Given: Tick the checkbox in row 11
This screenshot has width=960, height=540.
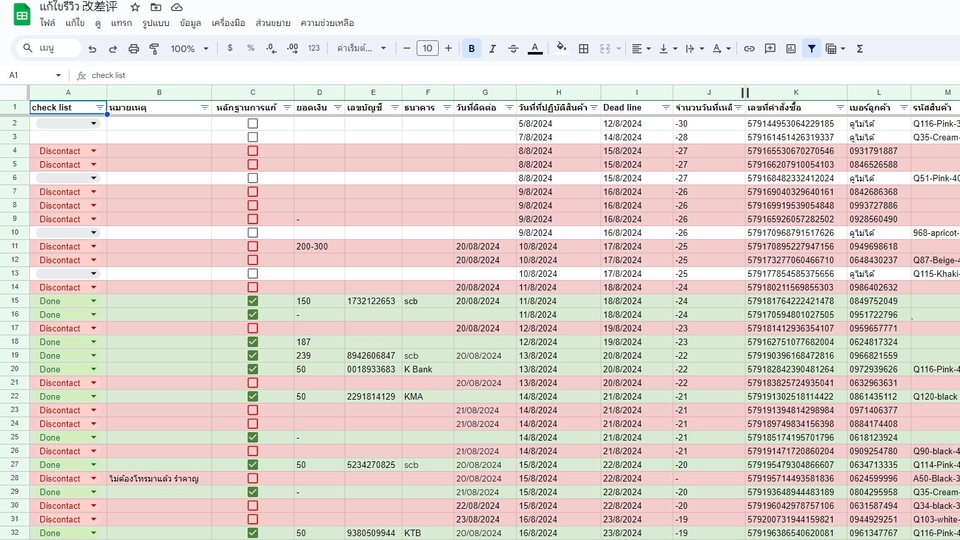Looking at the screenshot, I should point(252,246).
